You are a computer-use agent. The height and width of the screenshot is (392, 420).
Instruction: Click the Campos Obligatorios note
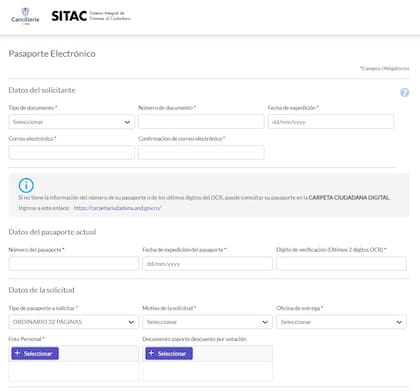click(385, 68)
